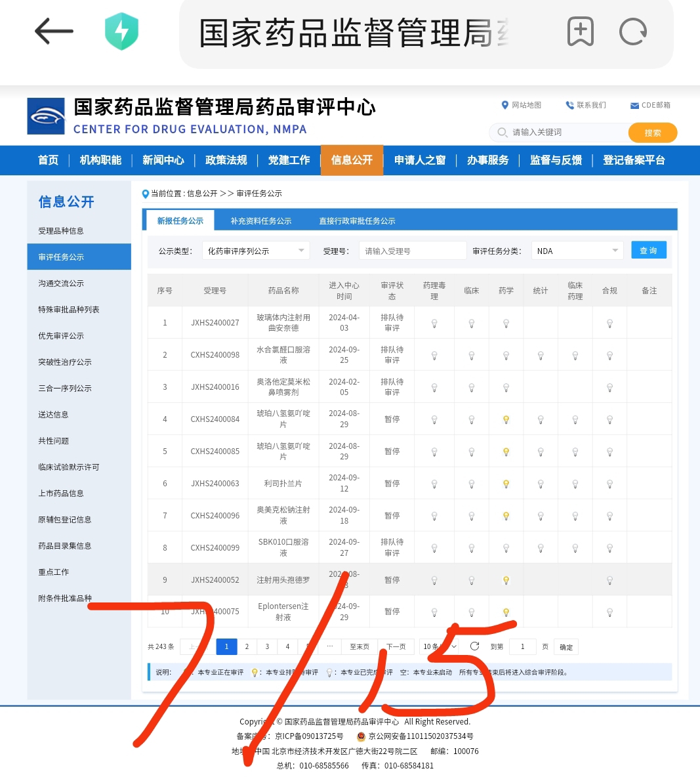This screenshot has width=700, height=779.
Task: Reload page with browser refresh icon
Action: click(x=633, y=32)
